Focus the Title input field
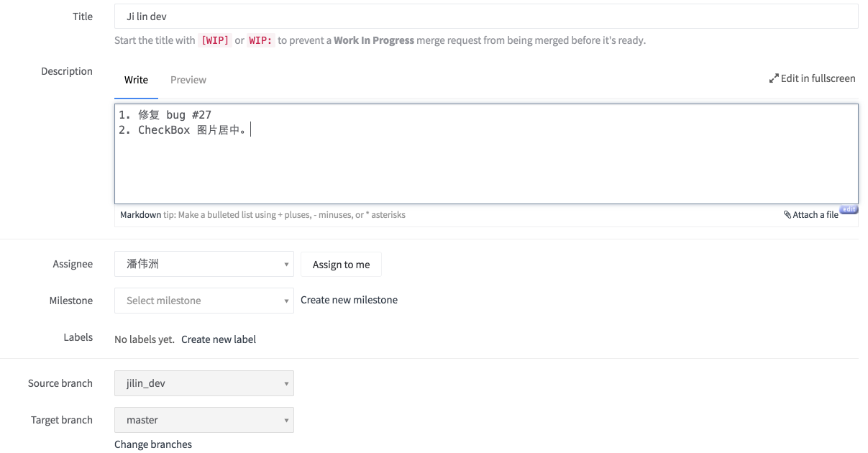 (486, 17)
